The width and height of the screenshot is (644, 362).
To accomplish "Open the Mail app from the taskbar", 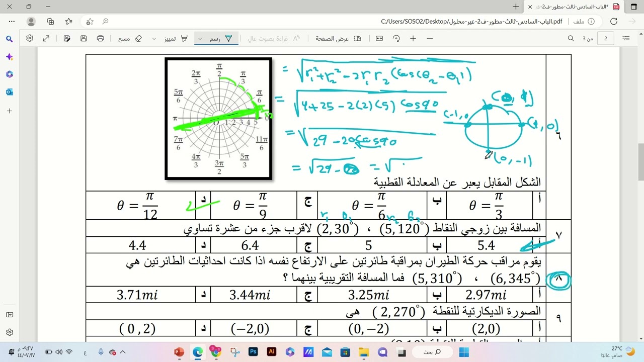I will coord(327,352).
